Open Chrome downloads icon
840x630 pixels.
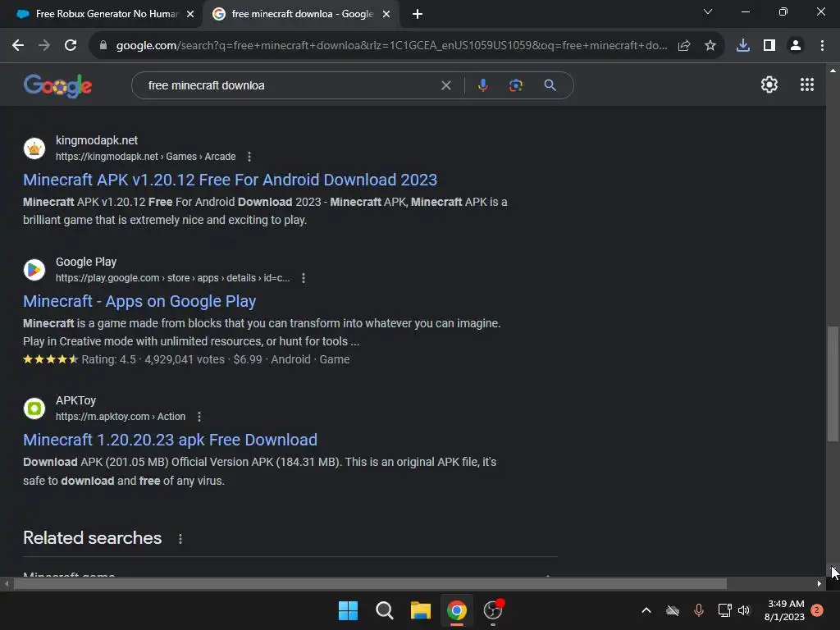(x=743, y=46)
